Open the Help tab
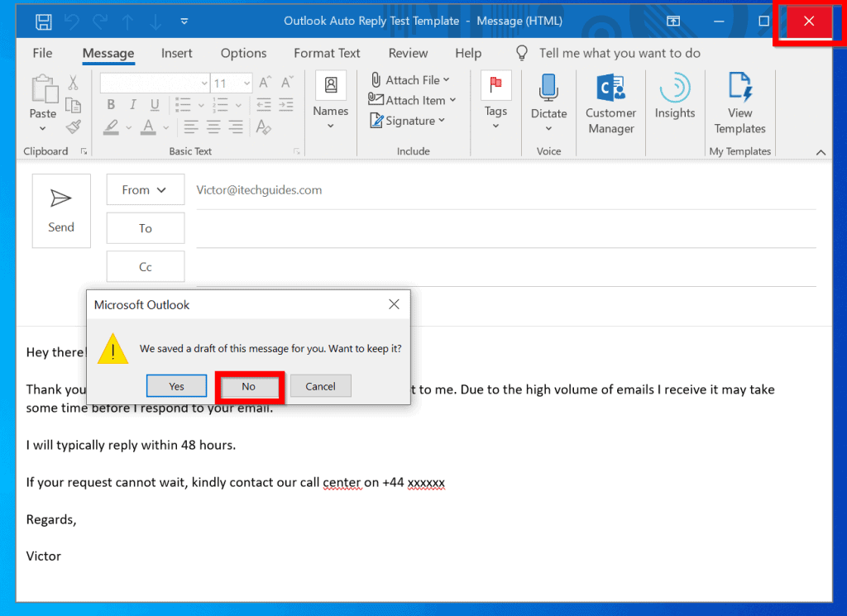 [x=468, y=53]
